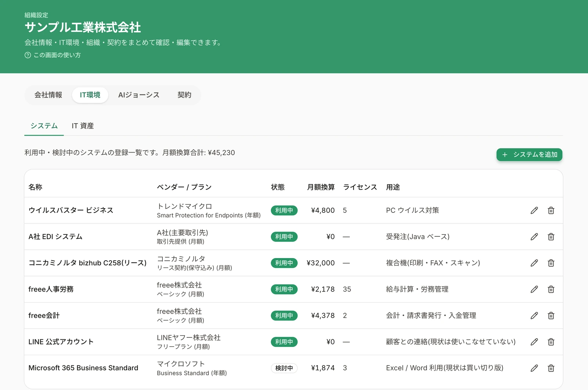Edit the freee会計 system

(x=534, y=315)
